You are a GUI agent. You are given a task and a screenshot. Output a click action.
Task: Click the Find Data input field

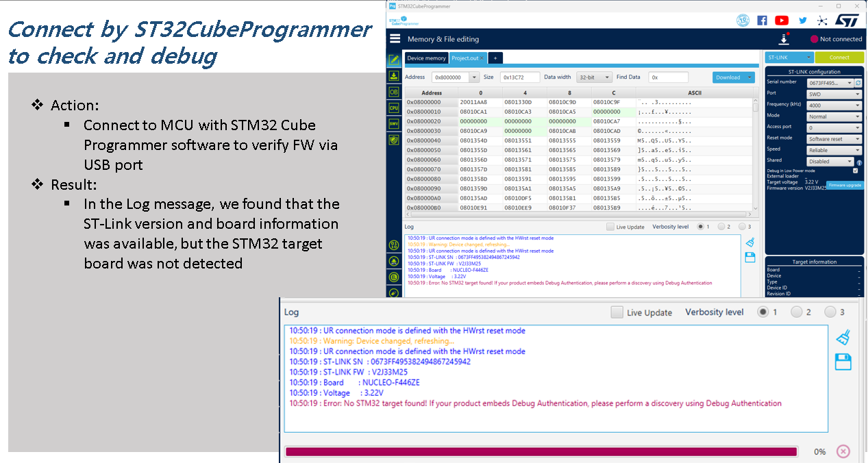668,77
